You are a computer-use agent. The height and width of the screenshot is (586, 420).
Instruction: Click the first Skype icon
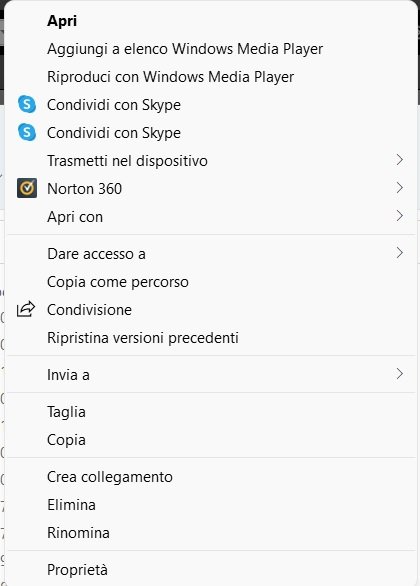(x=27, y=104)
